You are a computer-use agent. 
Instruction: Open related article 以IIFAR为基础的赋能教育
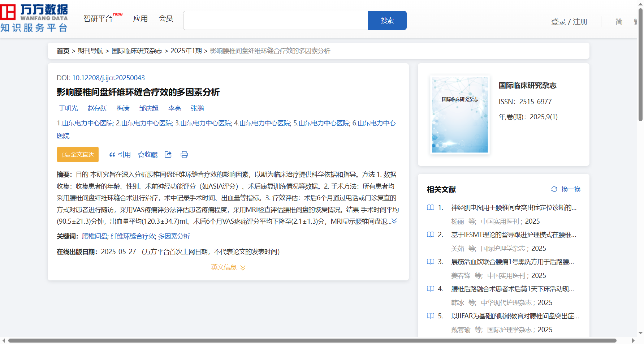coord(515,316)
